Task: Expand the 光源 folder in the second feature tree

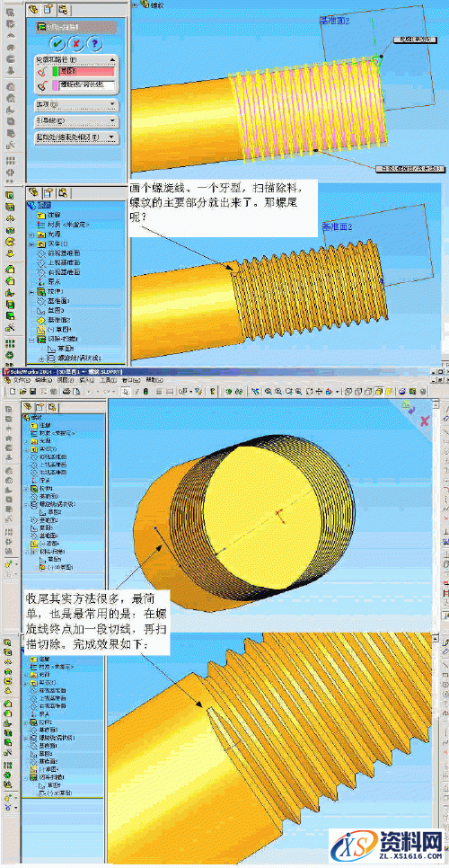Action: pyautogui.click(x=31, y=235)
